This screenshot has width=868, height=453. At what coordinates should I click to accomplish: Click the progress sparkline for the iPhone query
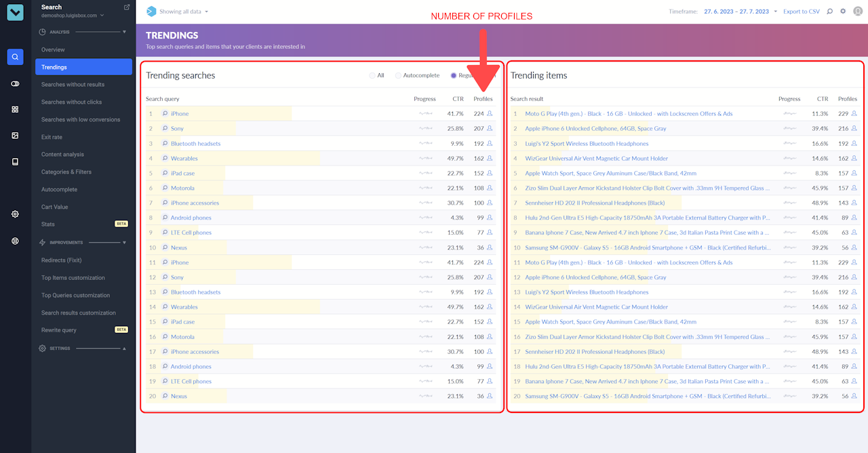(425, 114)
